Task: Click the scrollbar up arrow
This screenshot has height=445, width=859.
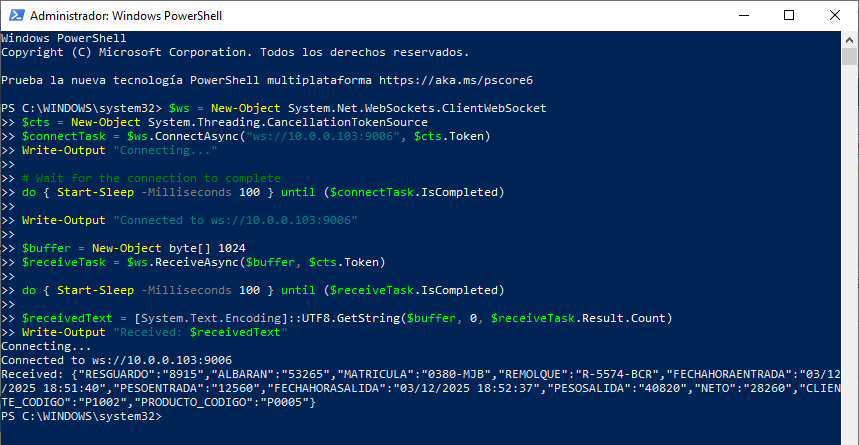Action: (x=850, y=40)
